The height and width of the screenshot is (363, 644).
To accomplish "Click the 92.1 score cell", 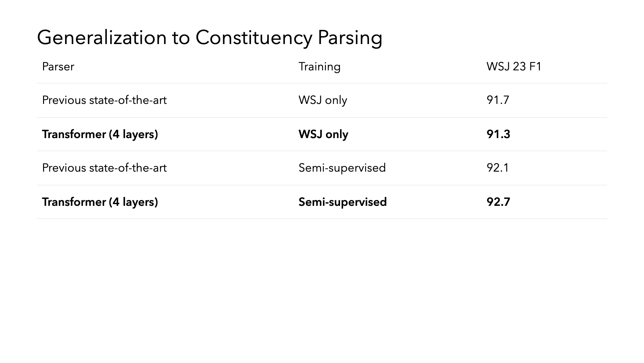I will (497, 168).
